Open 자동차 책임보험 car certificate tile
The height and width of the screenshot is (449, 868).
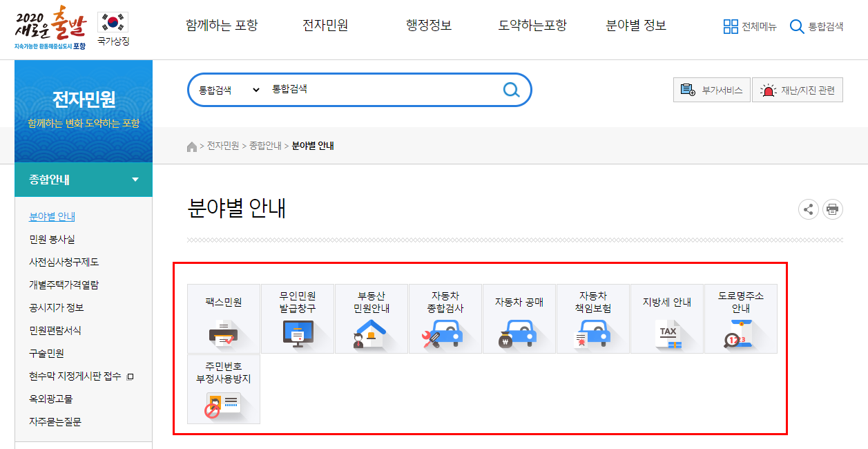click(x=593, y=319)
